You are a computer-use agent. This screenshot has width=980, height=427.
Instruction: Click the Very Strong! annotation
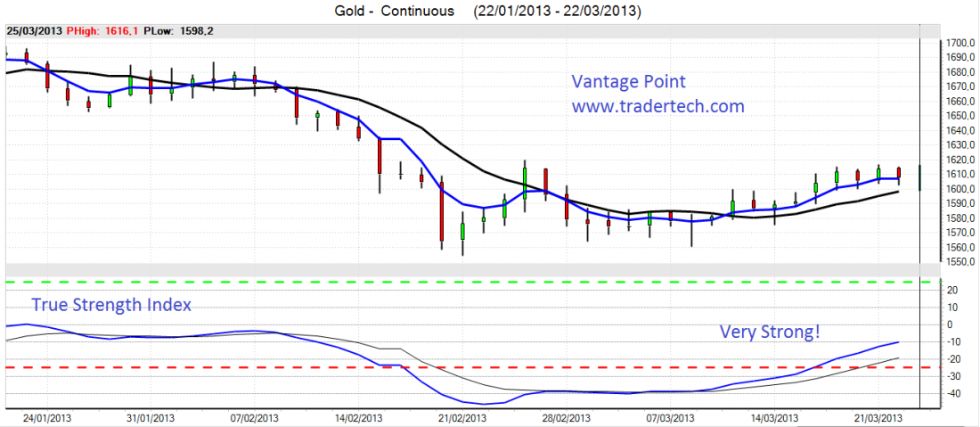point(769,333)
